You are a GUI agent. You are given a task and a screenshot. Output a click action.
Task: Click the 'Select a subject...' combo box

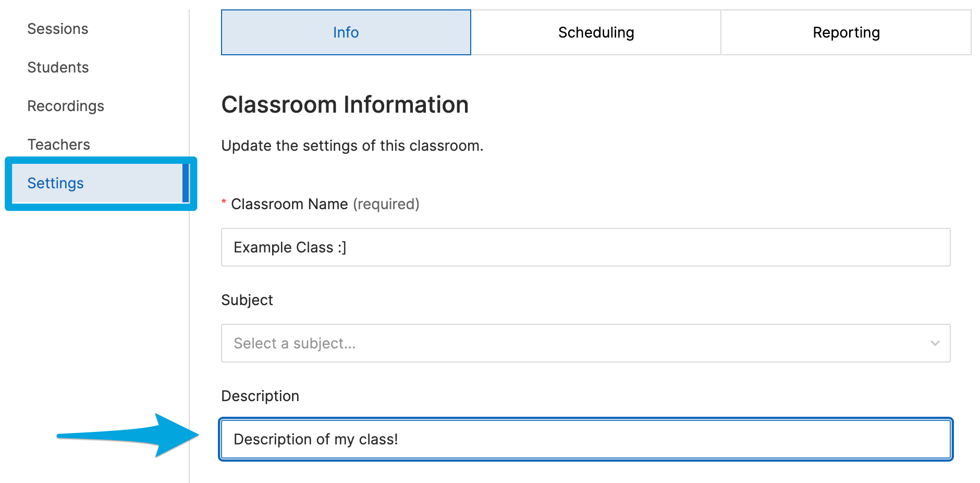[x=469, y=343]
